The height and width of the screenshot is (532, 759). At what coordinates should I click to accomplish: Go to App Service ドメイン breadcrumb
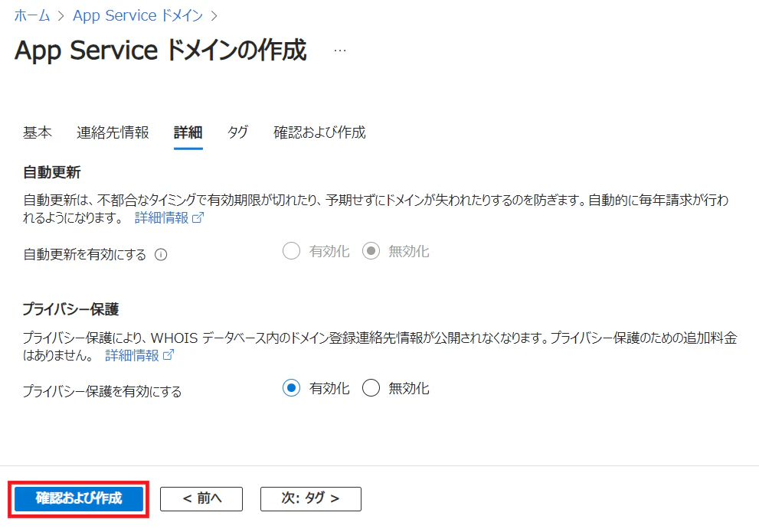pyautogui.click(x=138, y=15)
